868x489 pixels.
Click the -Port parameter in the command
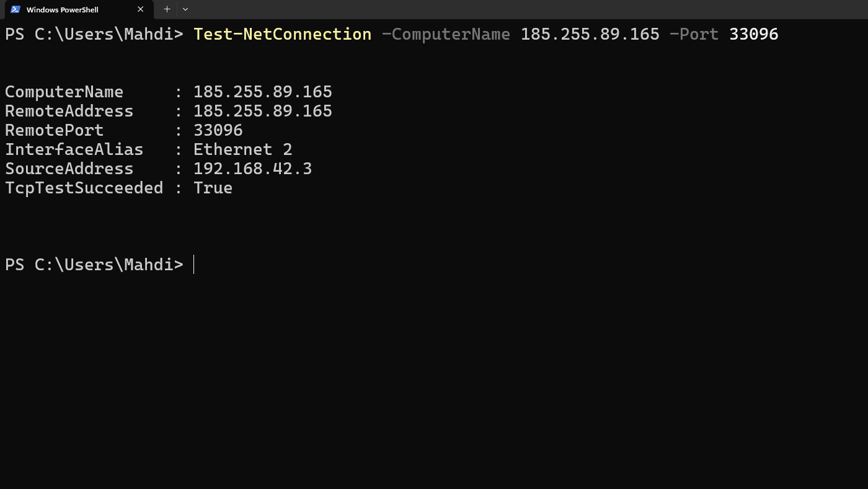click(694, 34)
